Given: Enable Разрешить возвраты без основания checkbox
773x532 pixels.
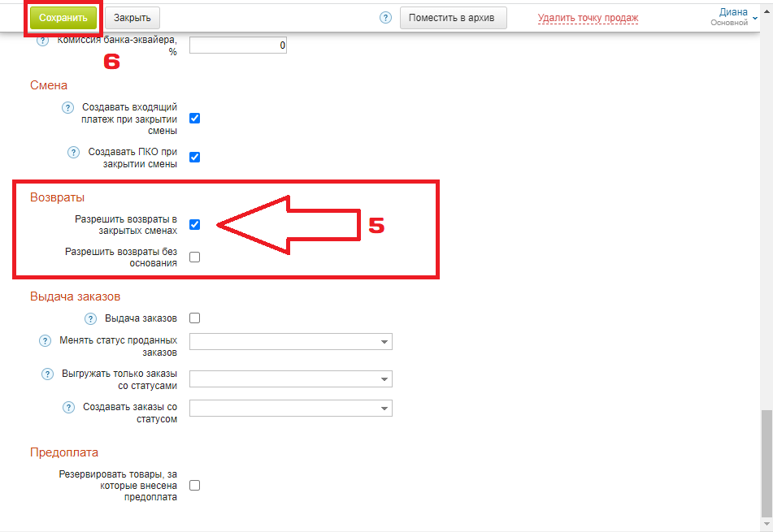Looking at the screenshot, I should tap(194, 257).
